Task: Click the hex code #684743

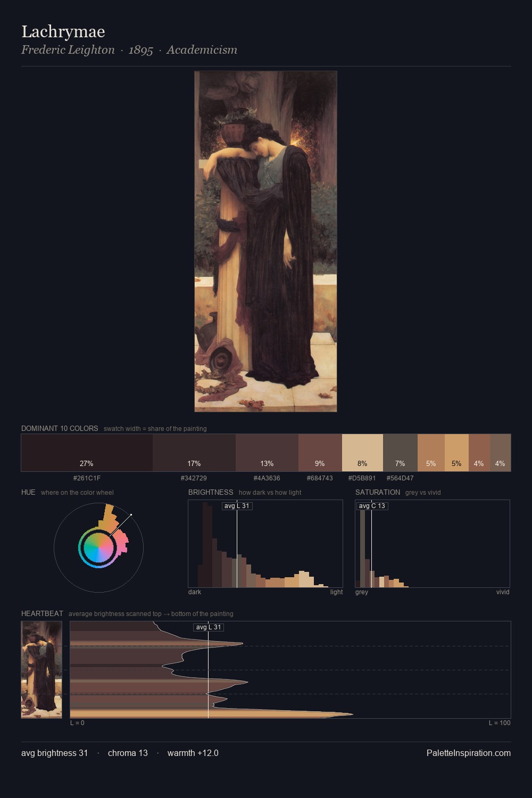Action: coord(320,478)
